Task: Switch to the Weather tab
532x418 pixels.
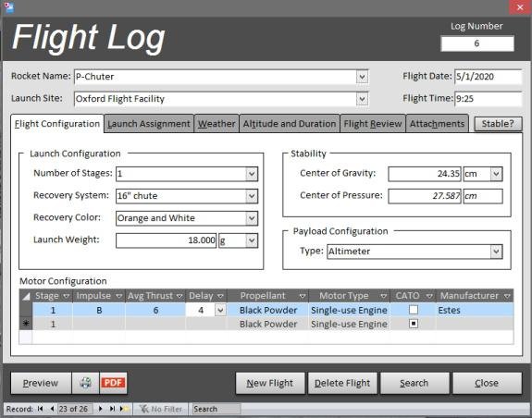Action: (x=217, y=124)
